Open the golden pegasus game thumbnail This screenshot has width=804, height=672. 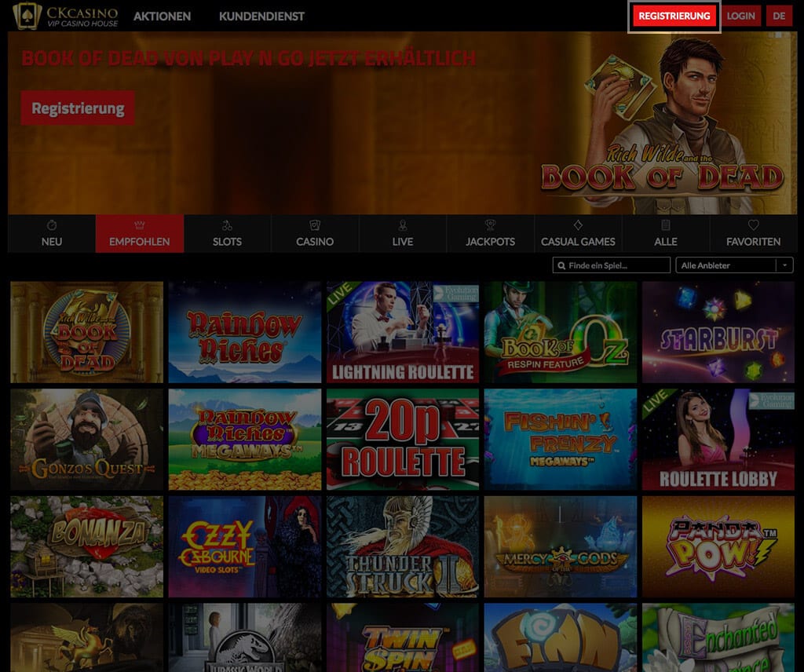tap(86, 637)
